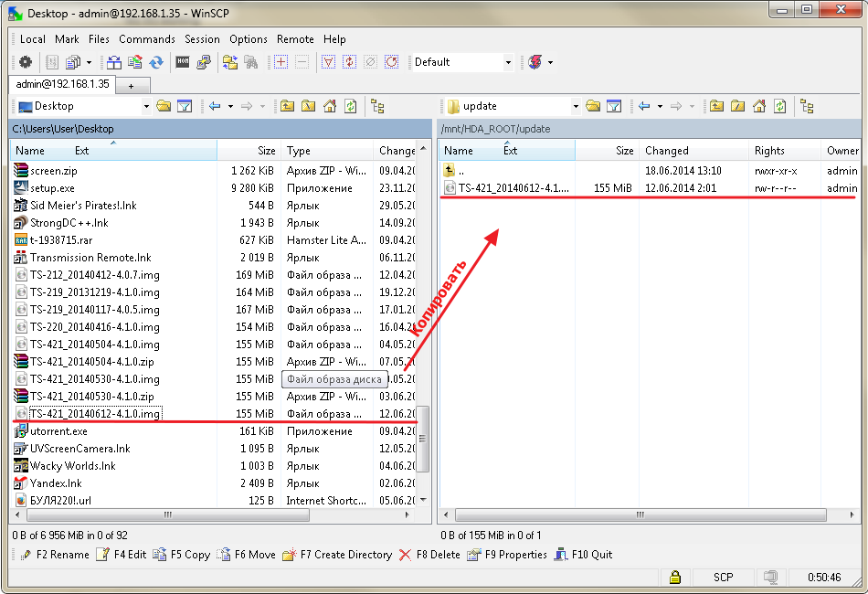Open the Commands menu
Screen dimensions: 868x594
click(147, 39)
